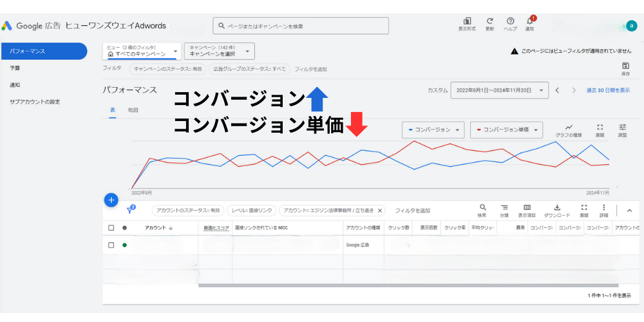This screenshot has width=644, height=322.
Task: Click the page and campaign search field
Action: tap(301, 26)
